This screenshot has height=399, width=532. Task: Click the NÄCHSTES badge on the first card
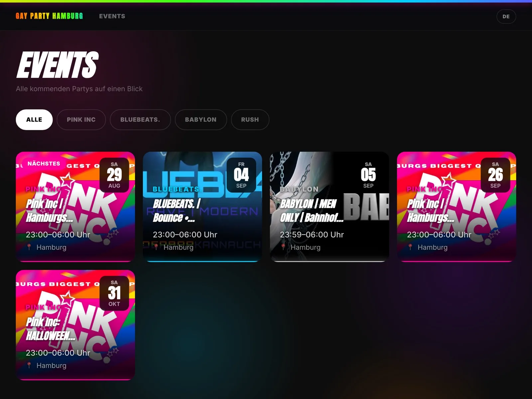(44, 164)
